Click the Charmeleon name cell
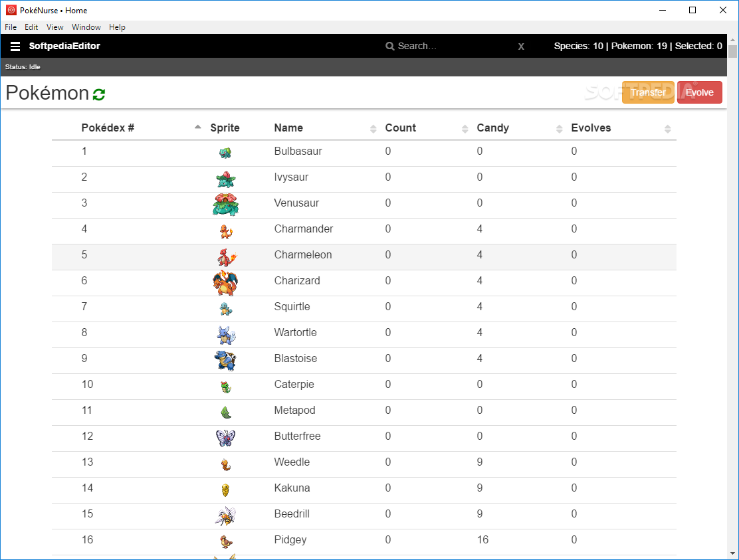The image size is (739, 560). 303,255
